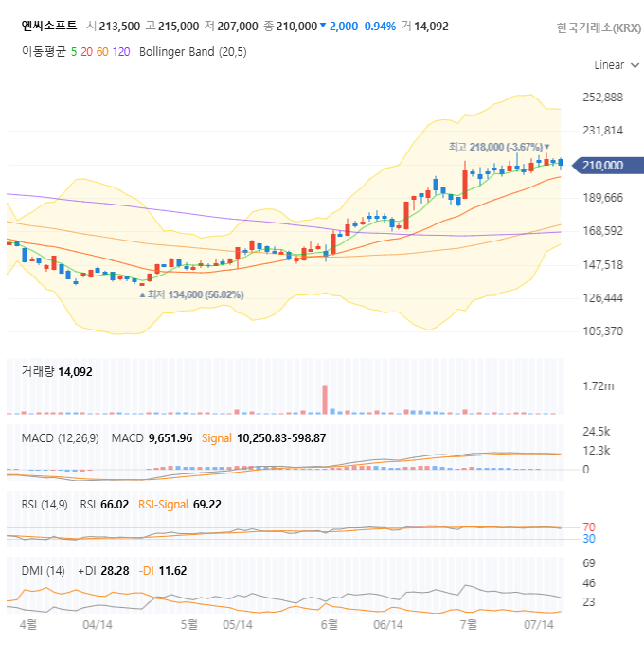The width and height of the screenshot is (644, 660).
Task: Click the RSI value 66.02
Action: 115,505
